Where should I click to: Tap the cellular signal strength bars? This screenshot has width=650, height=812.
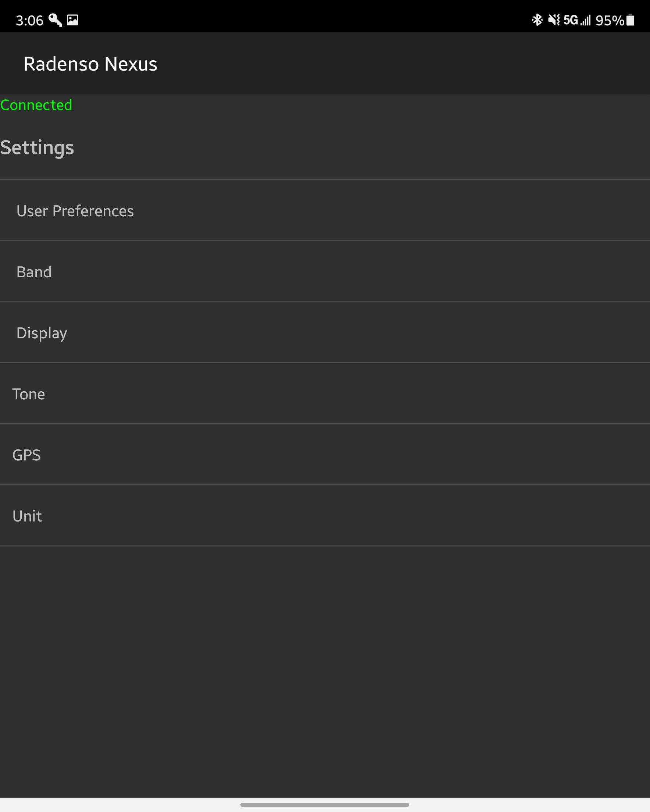pos(586,20)
